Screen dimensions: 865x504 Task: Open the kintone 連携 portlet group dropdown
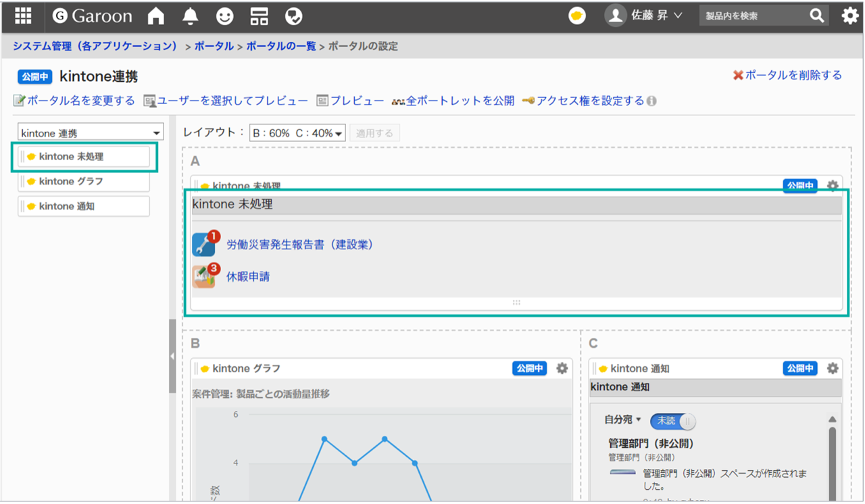click(91, 133)
